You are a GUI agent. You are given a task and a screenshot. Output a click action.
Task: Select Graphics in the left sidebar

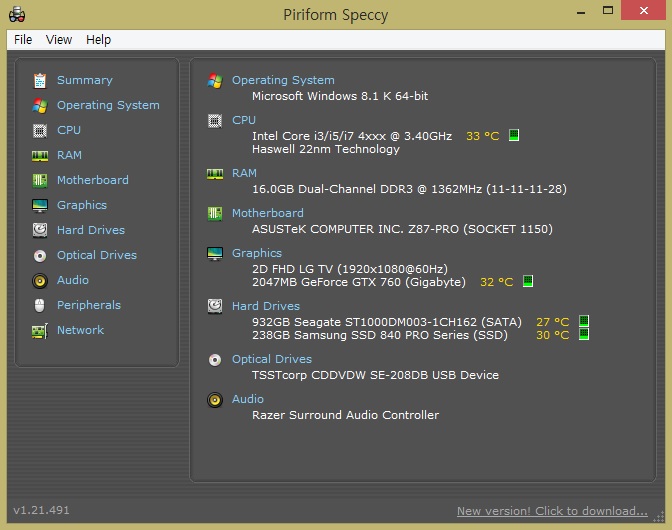point(81,205)
